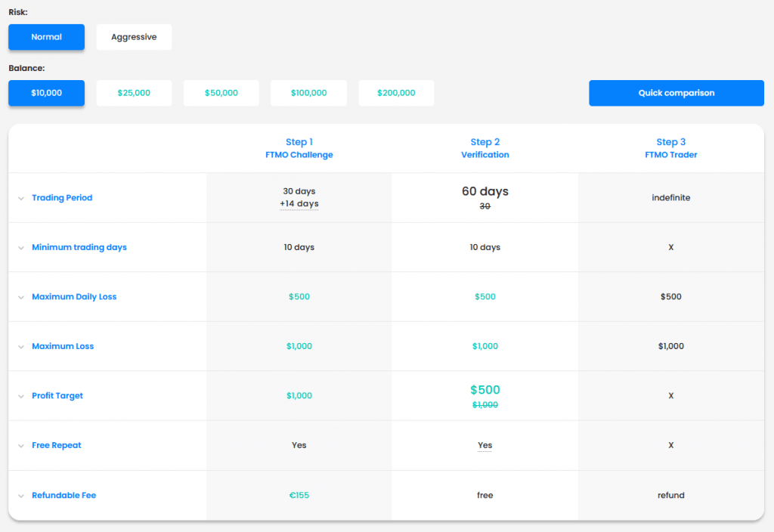The width and height of the screenshot is (774, 532).
Task: Click the +14 days underlined text
Action: 299,204
